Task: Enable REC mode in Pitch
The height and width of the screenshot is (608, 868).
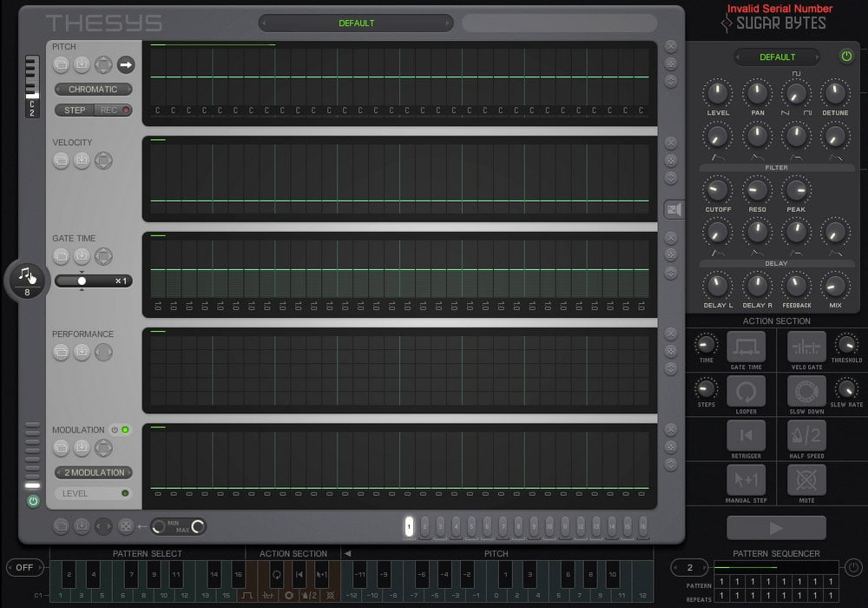Action: (113, 110)
